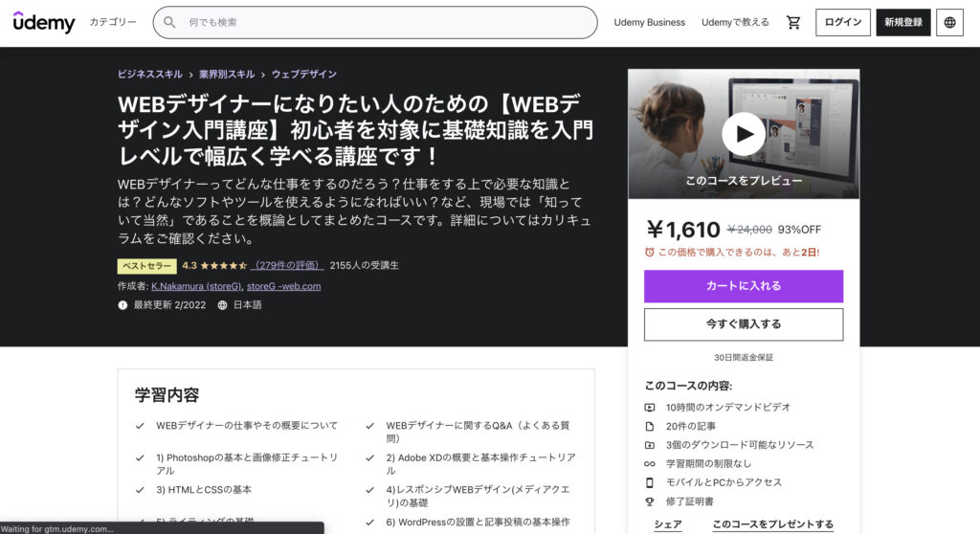980x534 pixels.
Task: Click カートに入れる button
Action: [x=743, y=286]
